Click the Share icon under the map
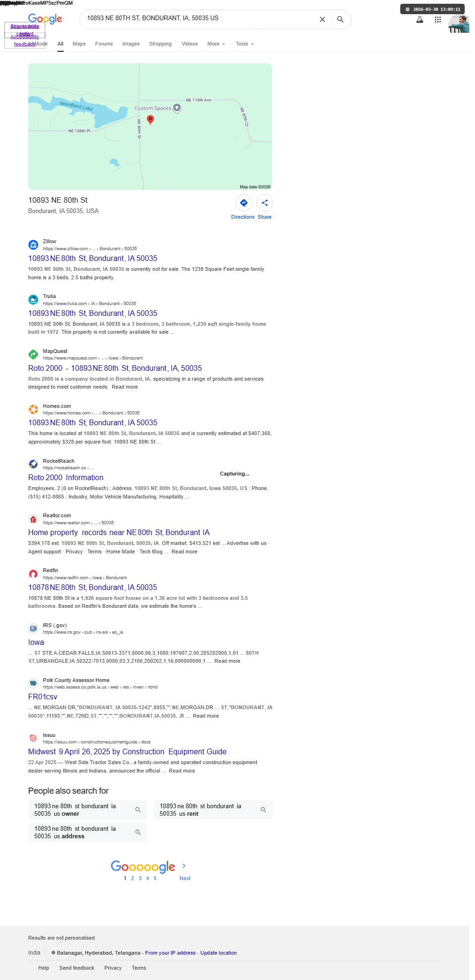Image resolution: width=475 pixels, height=980 pixels. (x=265, y=203)
